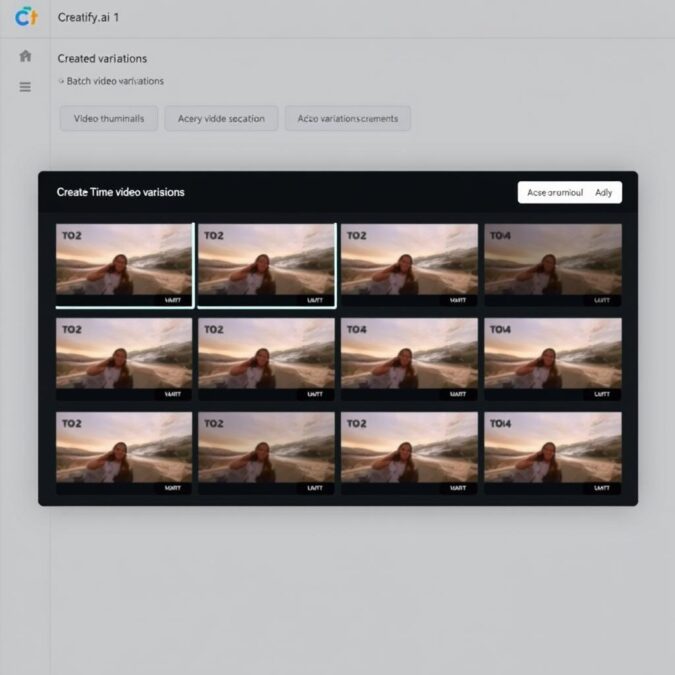Select the Video thuminalls tab
Viewport: 675px width, 675px height.
click(x=109, y=118)
